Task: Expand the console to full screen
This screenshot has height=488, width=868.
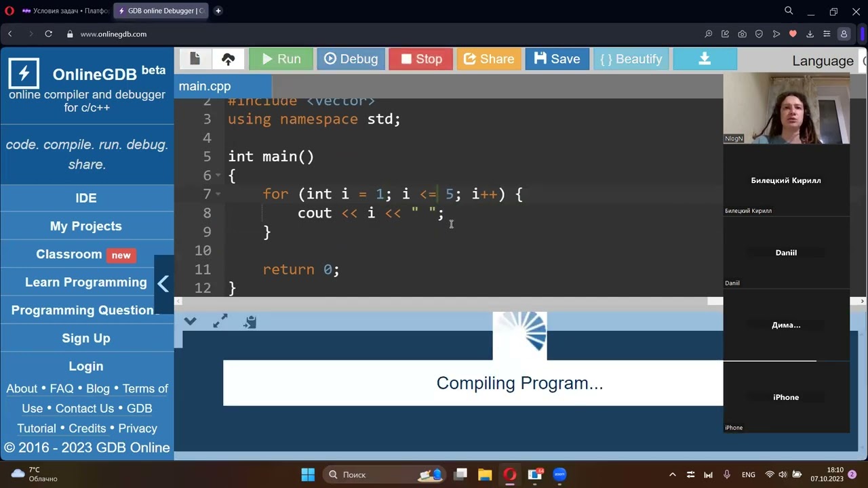Action: coord(220,321)
